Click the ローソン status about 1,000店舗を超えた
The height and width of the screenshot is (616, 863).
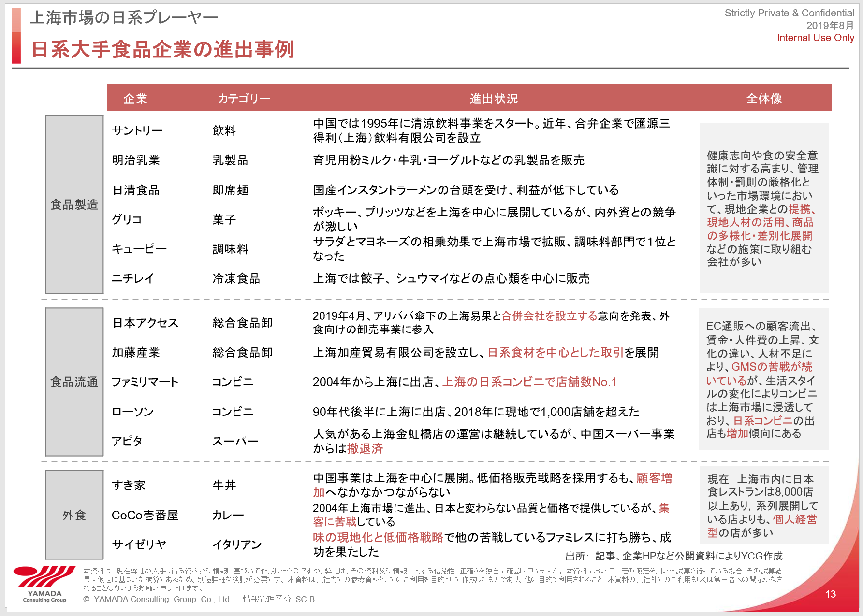point(476,412)
